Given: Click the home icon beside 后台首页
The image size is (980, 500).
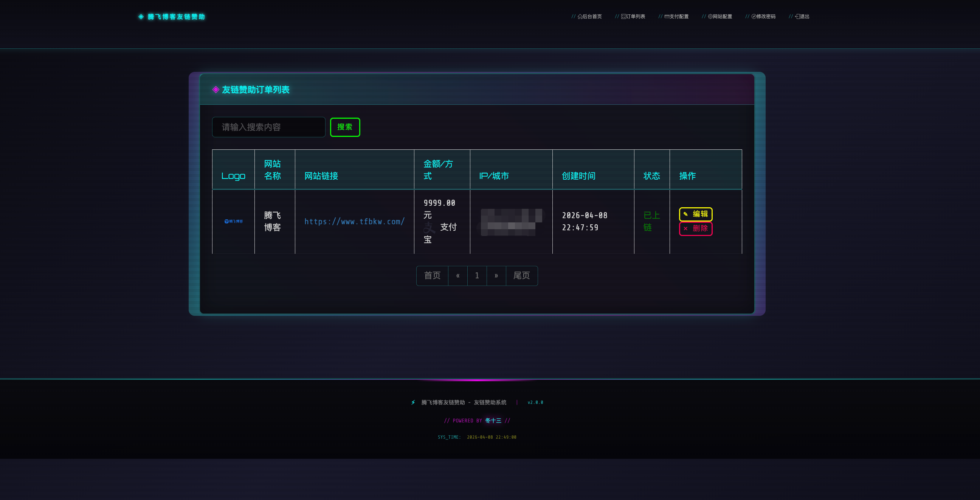Looking at the screenshot, I should click(x=580, y=16).
